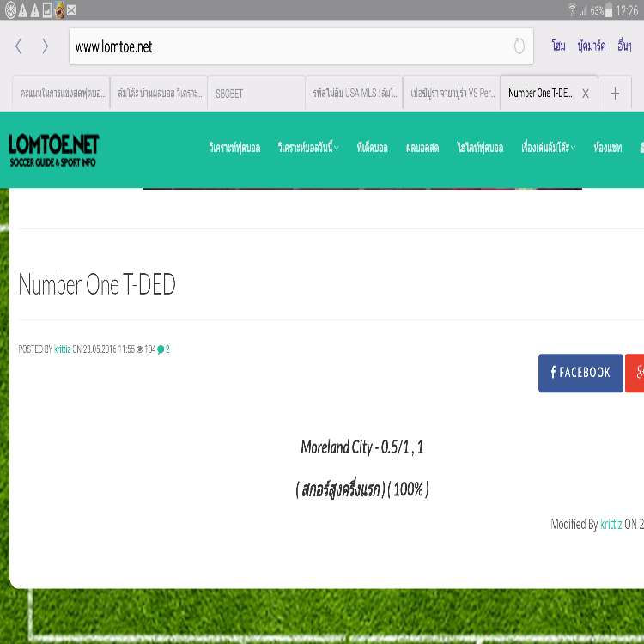Tap the mail notification icon in status bar

(x=71, y=10)
